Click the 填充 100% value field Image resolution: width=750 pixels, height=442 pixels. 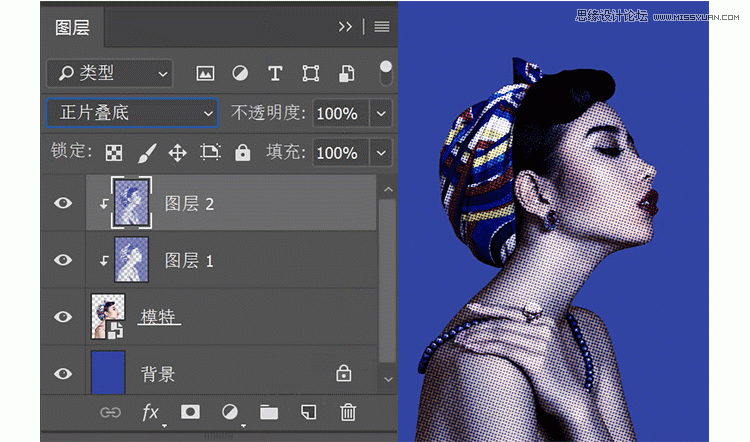coord(341,153)
